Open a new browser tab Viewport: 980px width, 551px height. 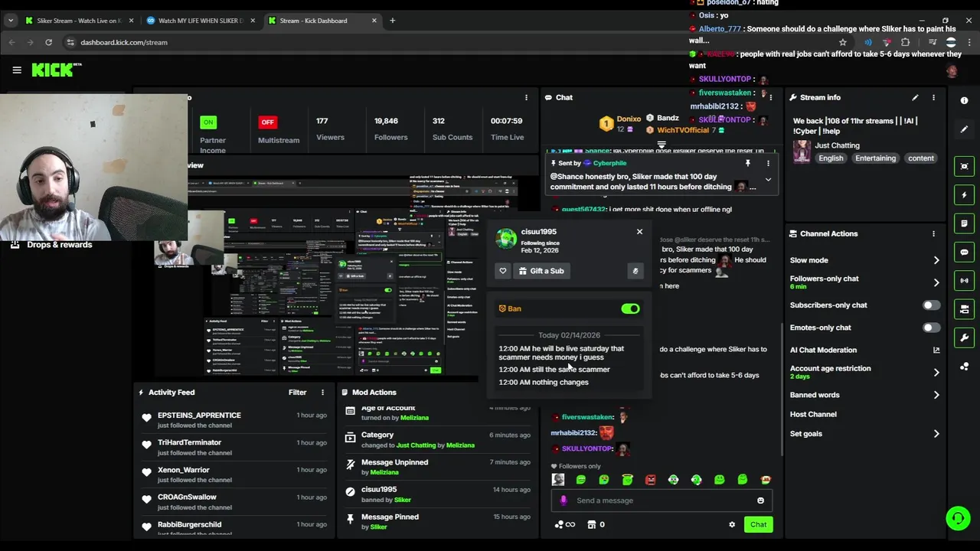(x=392, y=21)
